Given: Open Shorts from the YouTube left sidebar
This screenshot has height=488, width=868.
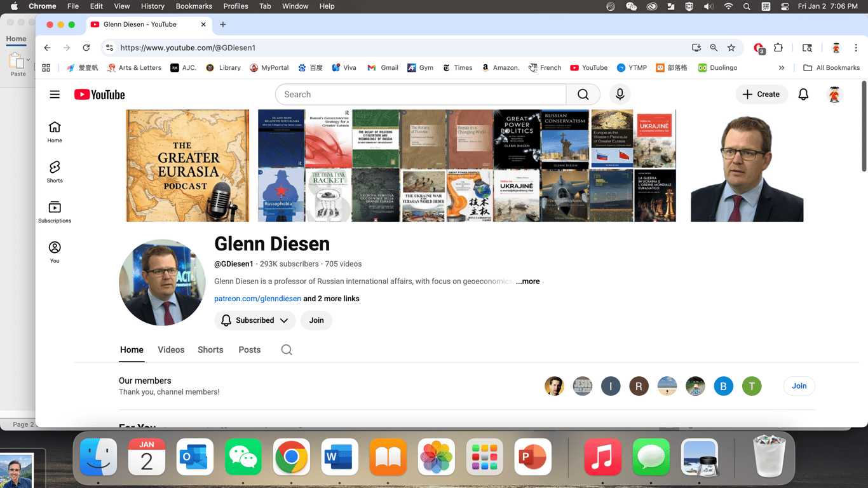Looking at the screenshot, I should (x=55, y=172).
